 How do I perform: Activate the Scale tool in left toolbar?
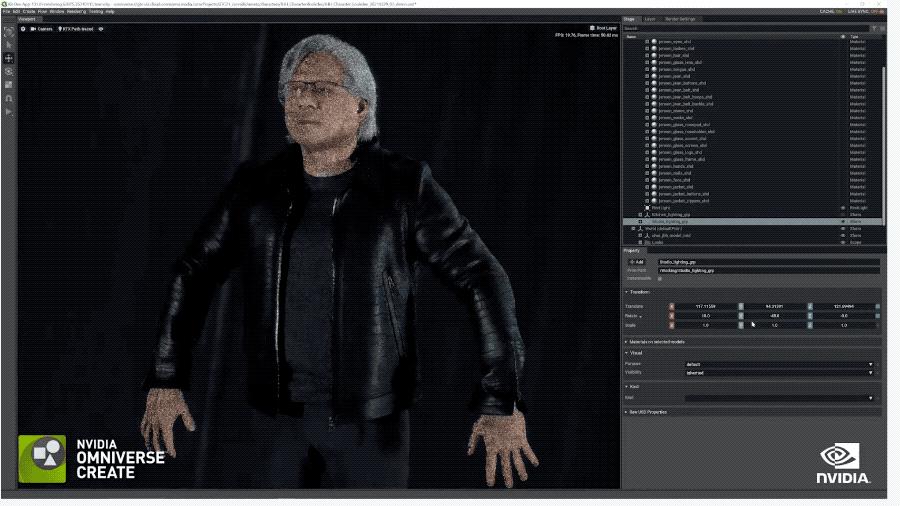coord(9,85)
